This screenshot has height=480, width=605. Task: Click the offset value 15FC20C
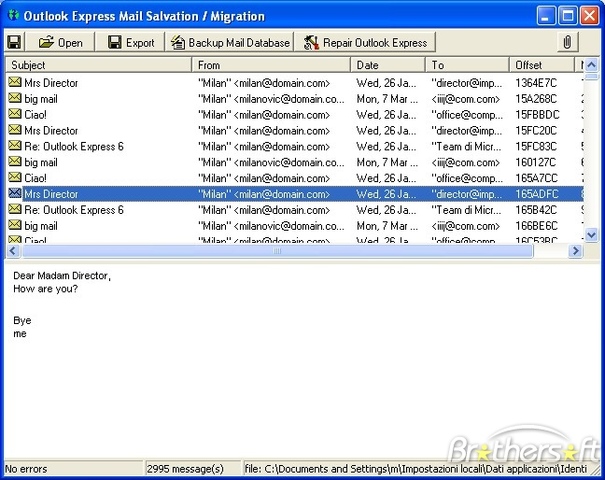point(536,131)
